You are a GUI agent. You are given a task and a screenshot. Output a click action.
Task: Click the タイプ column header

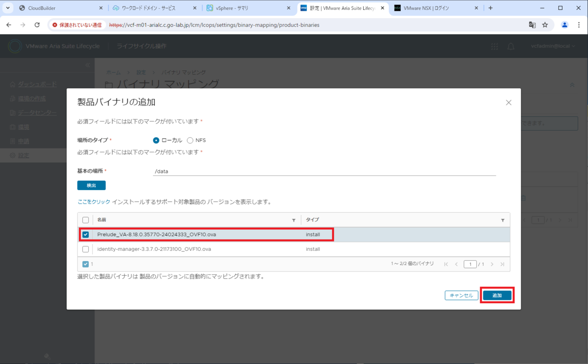point(313,220)
